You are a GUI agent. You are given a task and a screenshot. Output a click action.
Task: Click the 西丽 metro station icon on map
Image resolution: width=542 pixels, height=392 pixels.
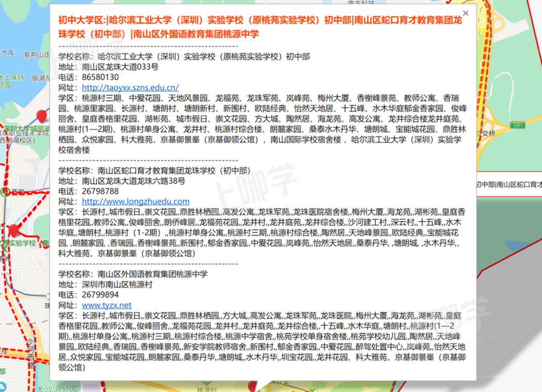(5, 191)
